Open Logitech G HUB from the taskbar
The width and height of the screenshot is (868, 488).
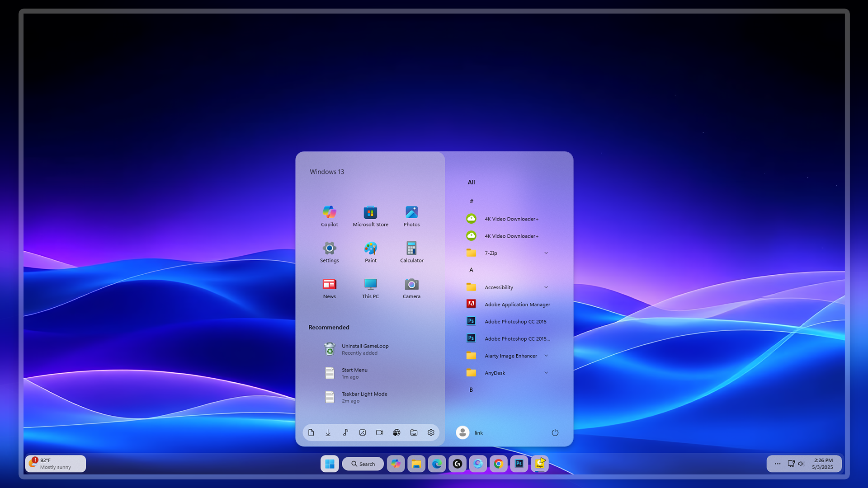point(458,464)
